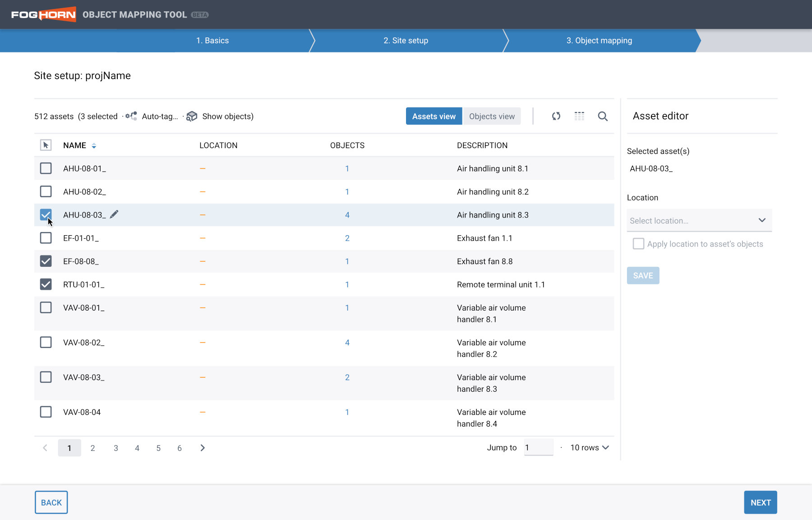Go to page 5
Image resolution: width=812 pixels, height=520 pixels.
(x=158, y=448)
